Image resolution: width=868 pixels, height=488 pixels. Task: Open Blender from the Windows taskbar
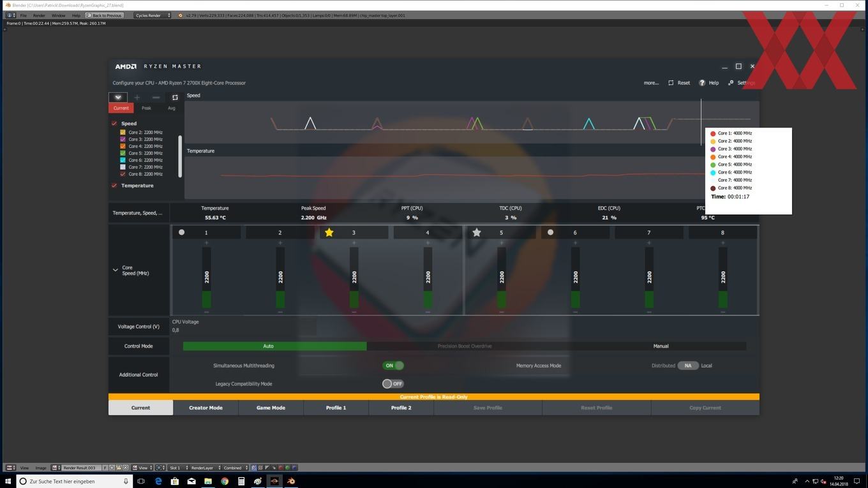coord(291,481)
